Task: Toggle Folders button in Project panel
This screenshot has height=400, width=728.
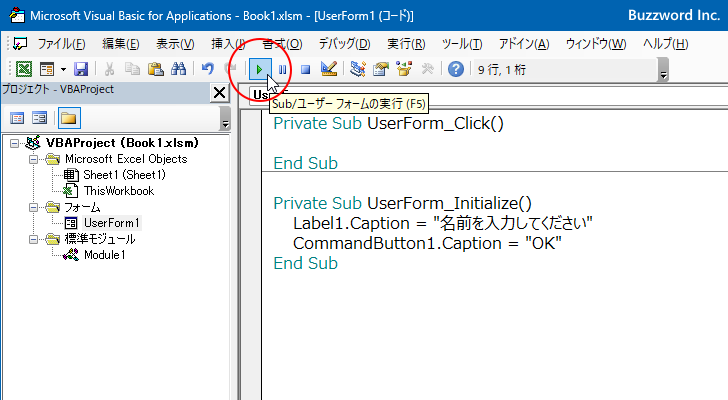Action: [69, 118]
